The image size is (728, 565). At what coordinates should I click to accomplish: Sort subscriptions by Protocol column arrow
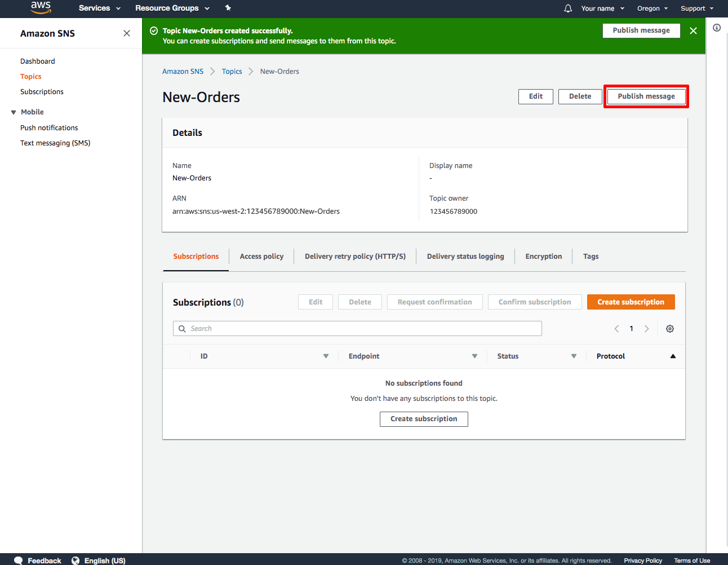[673, 356]
